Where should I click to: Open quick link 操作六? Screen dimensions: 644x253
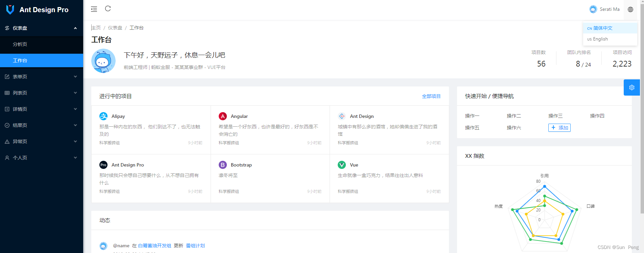(x=514, y=128)
